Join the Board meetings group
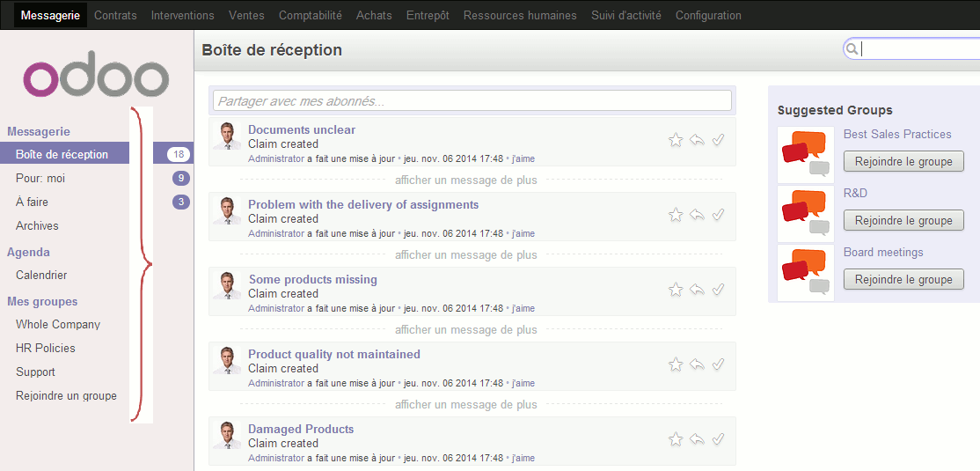This screenshot has height=471, width=980. coord(903,279)
